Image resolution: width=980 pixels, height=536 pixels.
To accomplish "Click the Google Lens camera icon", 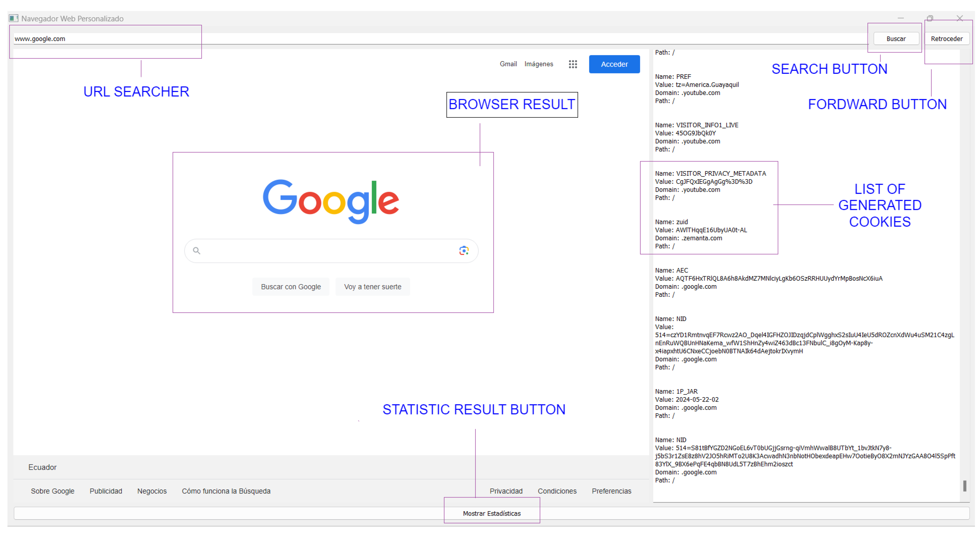I will 463,251.
